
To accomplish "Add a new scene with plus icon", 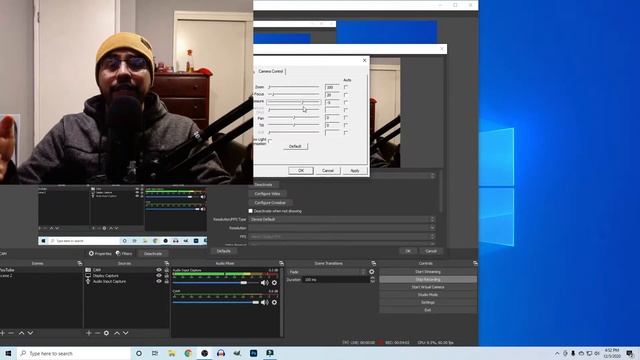I will coord(2,333).
